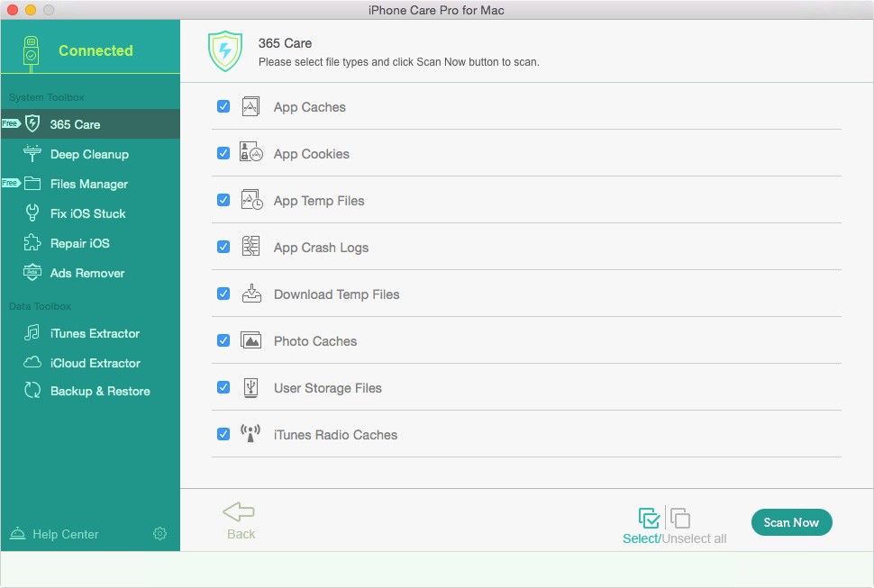
Task: Uncheck the App Cookies checkbox
Action: 223,152
